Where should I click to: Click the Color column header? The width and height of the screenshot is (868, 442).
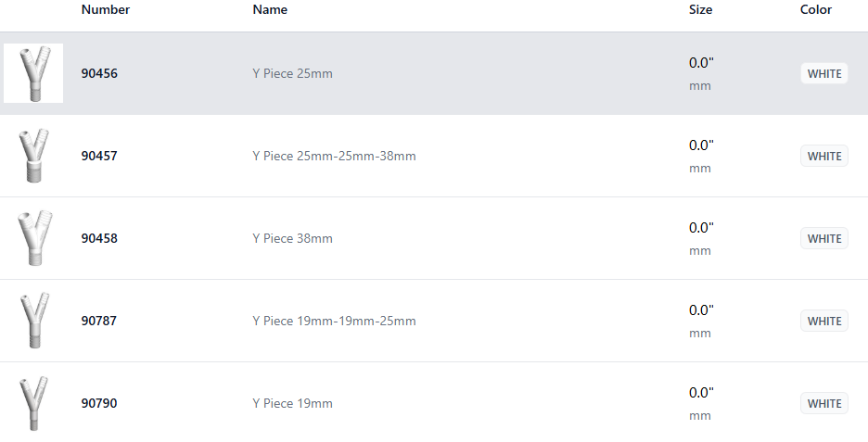pyautogui.click(x=816, y=10)
